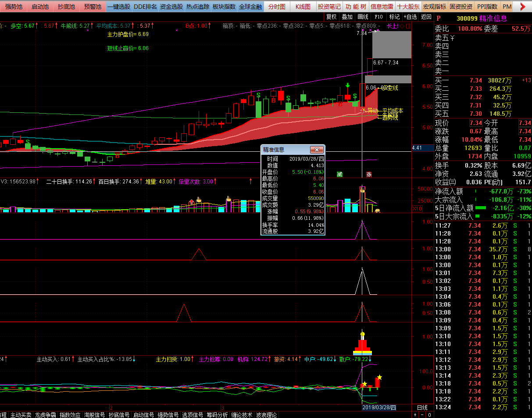Click the green down-arrow signal on the chart
Viewport: 532px width, 418px height.
(x=347, y=86)
